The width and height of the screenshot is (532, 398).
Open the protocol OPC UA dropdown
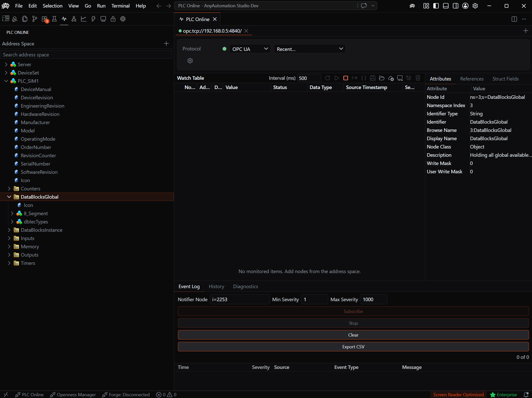(250, 49)
